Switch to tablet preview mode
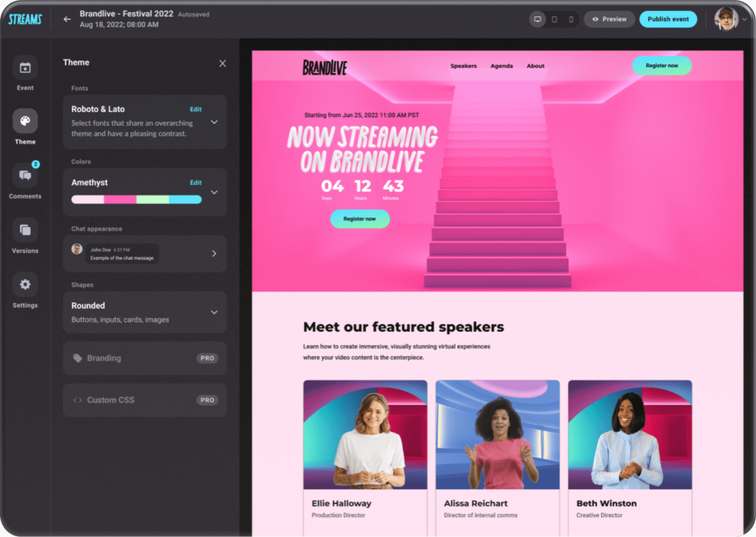Image resolution: width=756 pixels, height=537 pixels. (x=555, y=18)
